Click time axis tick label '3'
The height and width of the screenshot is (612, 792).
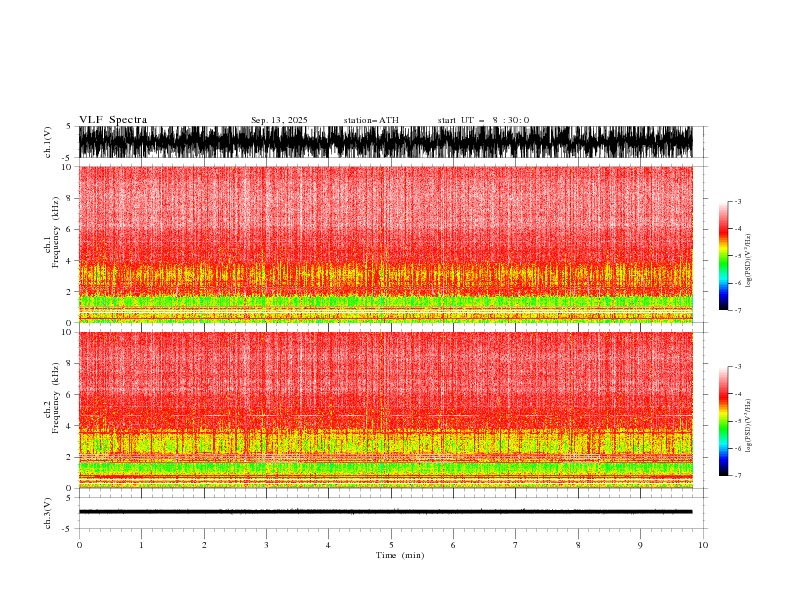[x=266, y=545]
